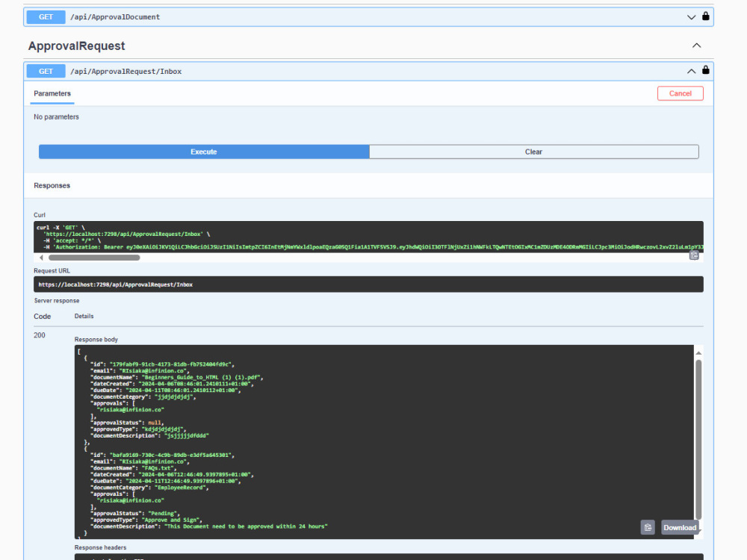The height and width of the screenshot is (560, 747).
Task: Copy the response body to clipboard
Action: pyautogui.click(x=648, y=527)
